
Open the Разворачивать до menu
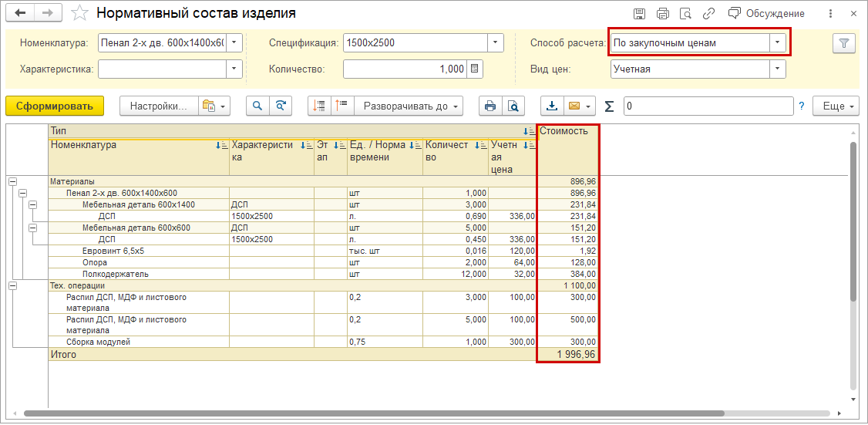411,106
